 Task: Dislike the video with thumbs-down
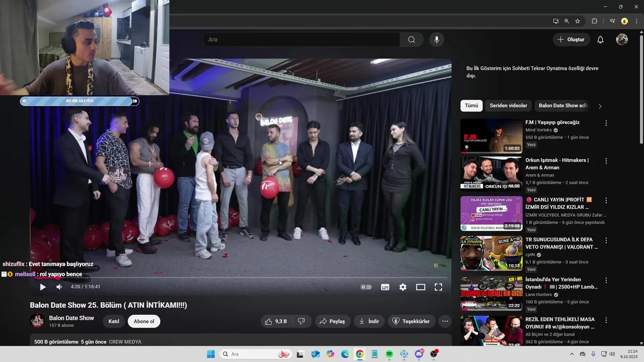pyautogui.click(x=301, y=321)
